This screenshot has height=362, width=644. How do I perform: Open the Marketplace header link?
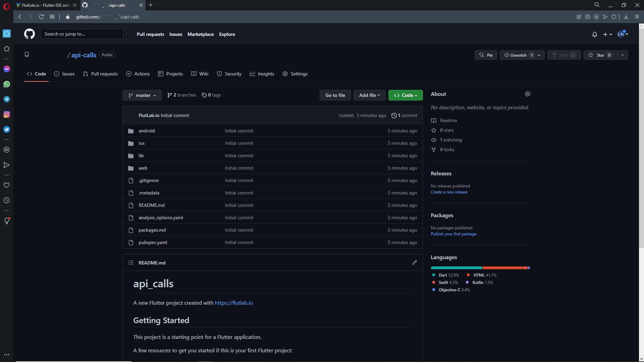(201, 34)
